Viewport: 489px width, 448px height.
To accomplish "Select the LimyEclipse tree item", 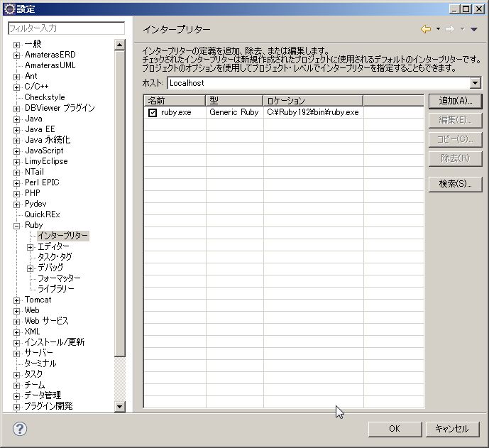I will [46, 161].
